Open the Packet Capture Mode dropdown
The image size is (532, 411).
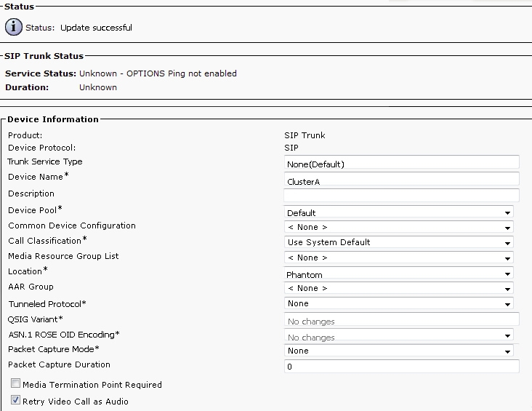click(399, 351)
